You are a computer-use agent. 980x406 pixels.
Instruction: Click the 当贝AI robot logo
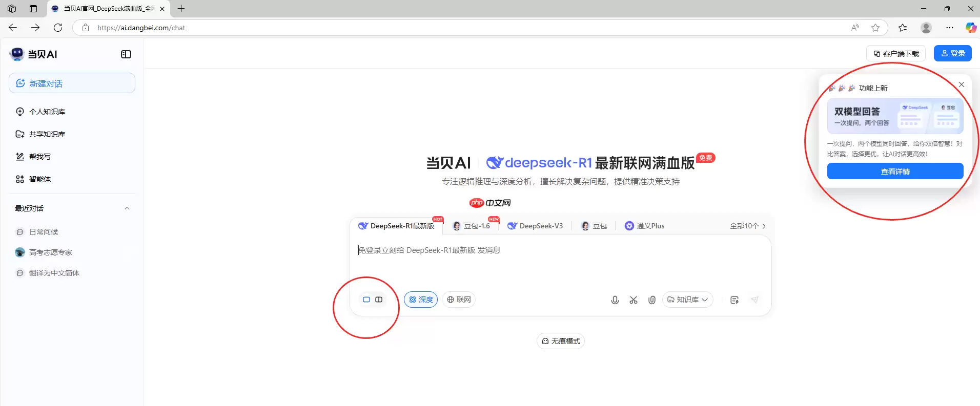(x=17, y=54)
